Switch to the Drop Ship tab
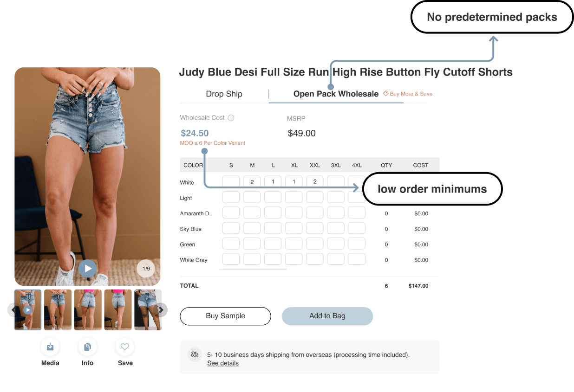 point(224,94)
